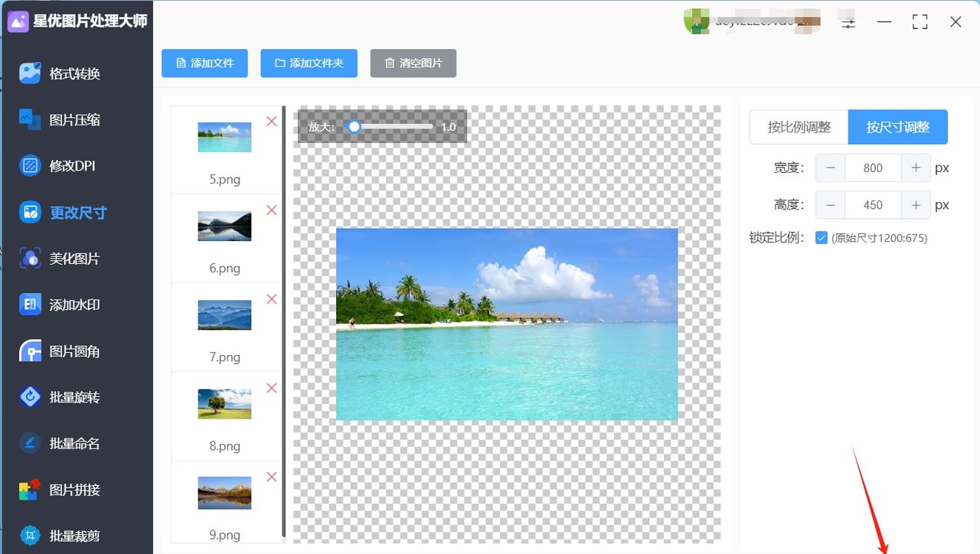Viewport: 980px width, 554px height.
Task: Select the 6.png mountain lake thumbnail
Action: 224,226
